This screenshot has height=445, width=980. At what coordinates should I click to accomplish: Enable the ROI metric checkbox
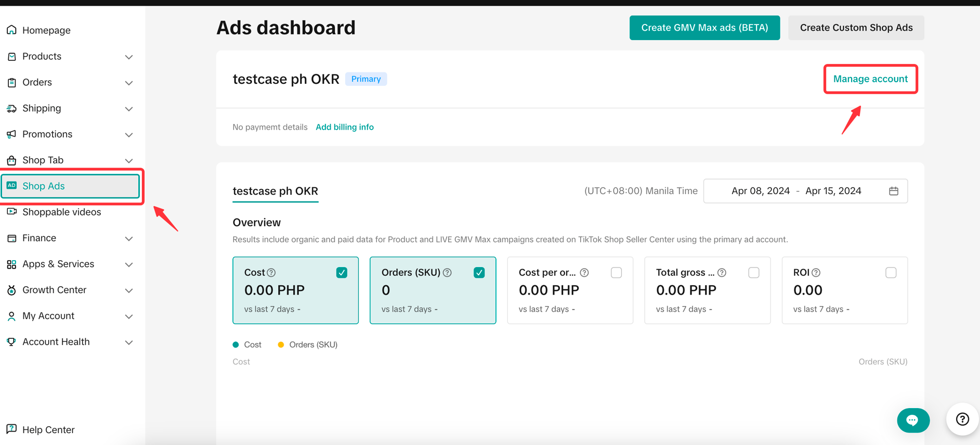click(x=891, y=273)
